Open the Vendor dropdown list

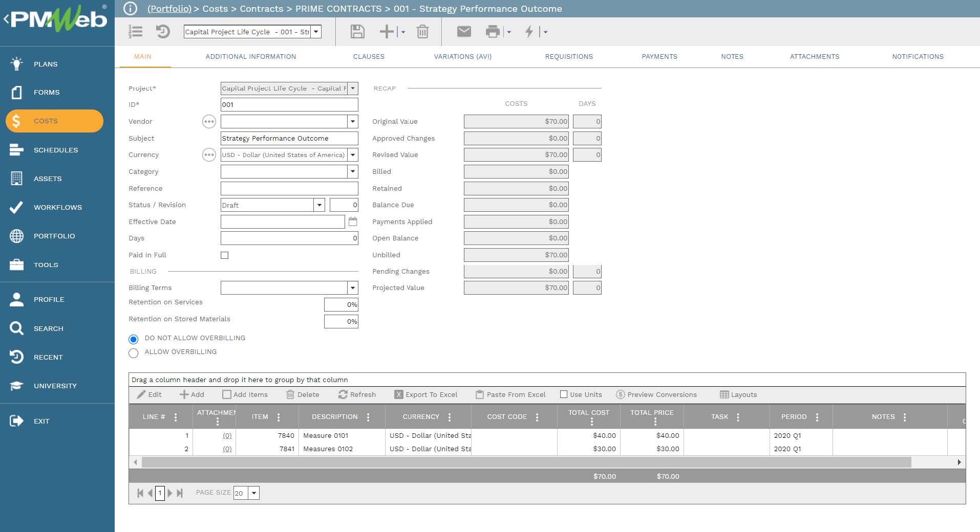353,121
